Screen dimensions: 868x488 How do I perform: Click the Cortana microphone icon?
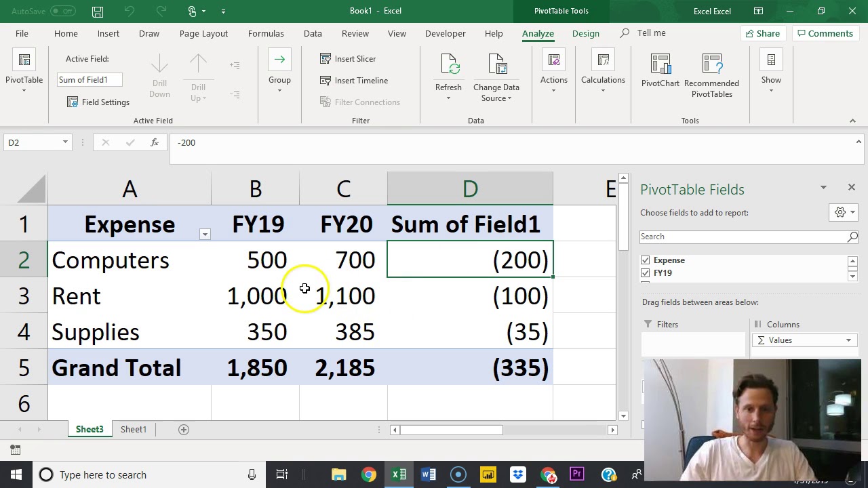click(252, 475)
